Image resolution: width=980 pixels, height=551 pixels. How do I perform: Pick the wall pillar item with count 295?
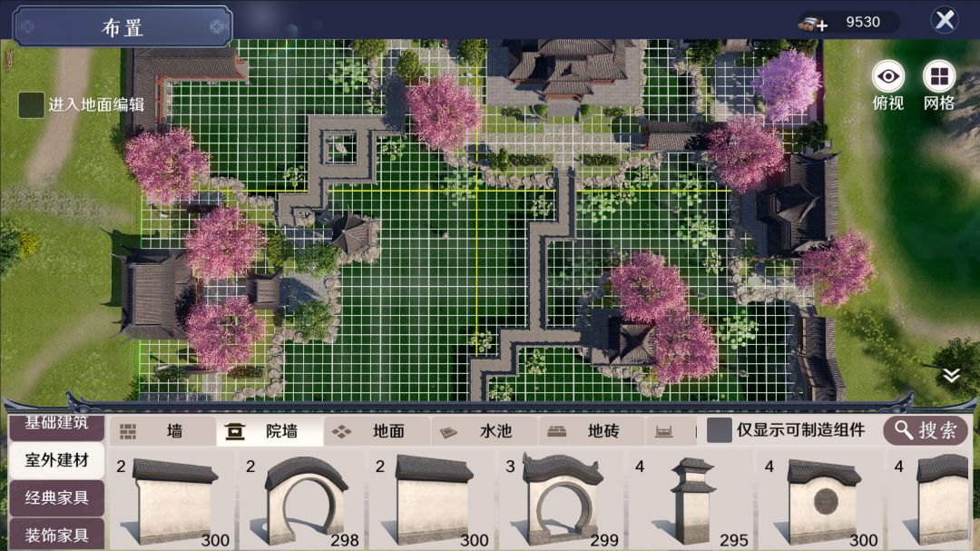[691, 500]
